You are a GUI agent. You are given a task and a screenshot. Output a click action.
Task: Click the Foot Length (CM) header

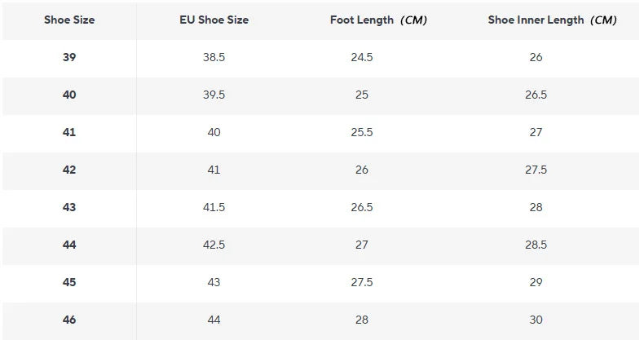tap(378, 20)
